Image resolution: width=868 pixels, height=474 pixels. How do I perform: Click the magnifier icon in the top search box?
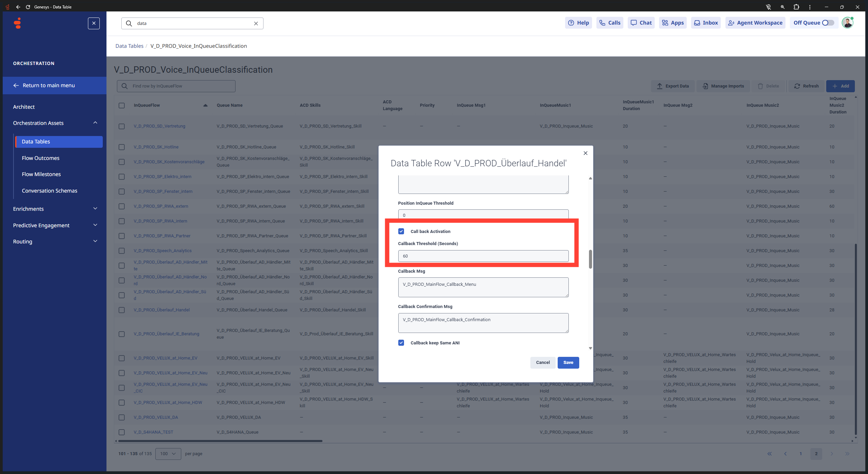[129, 23]
